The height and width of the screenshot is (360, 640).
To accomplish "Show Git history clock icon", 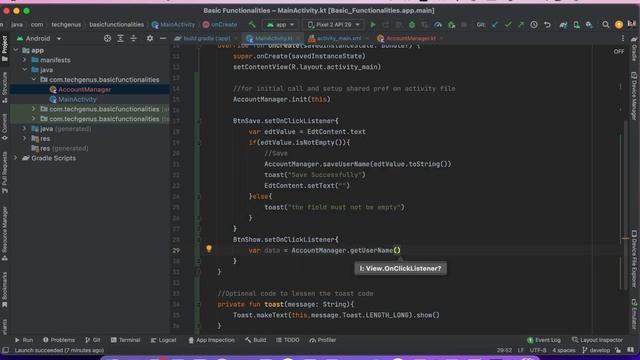I will pos(534,25).
